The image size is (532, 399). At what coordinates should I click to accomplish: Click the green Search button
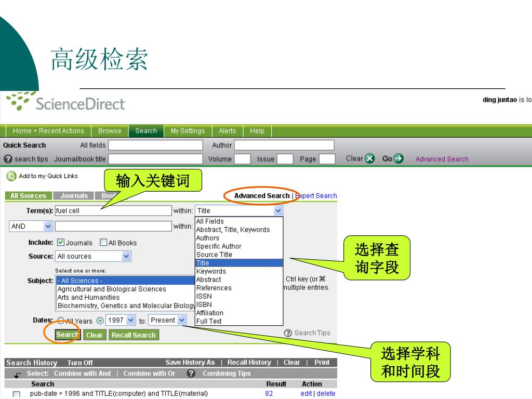coord(67,335)
